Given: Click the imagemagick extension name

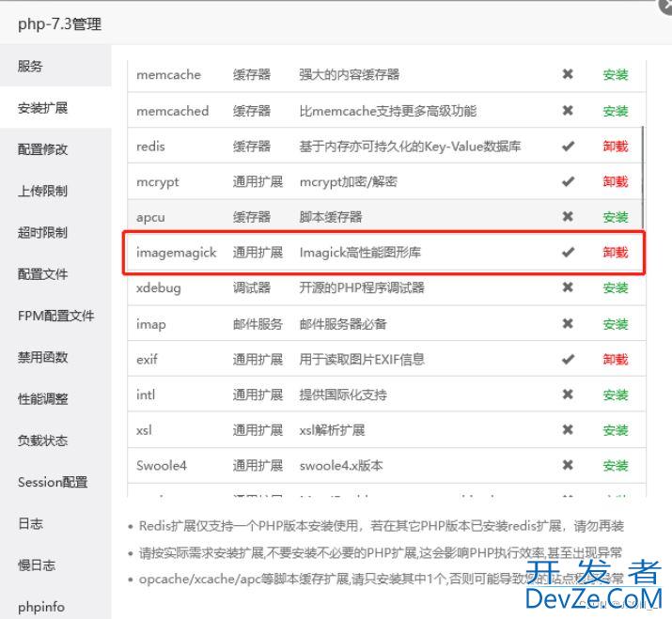Looking at the screenshot, I should 176,254.
